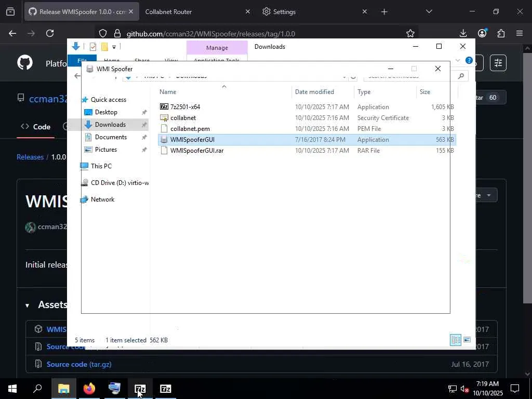Click Firefox taskbar icon
The height and width of the screenshot is (399, 532).
coord(89,389)
